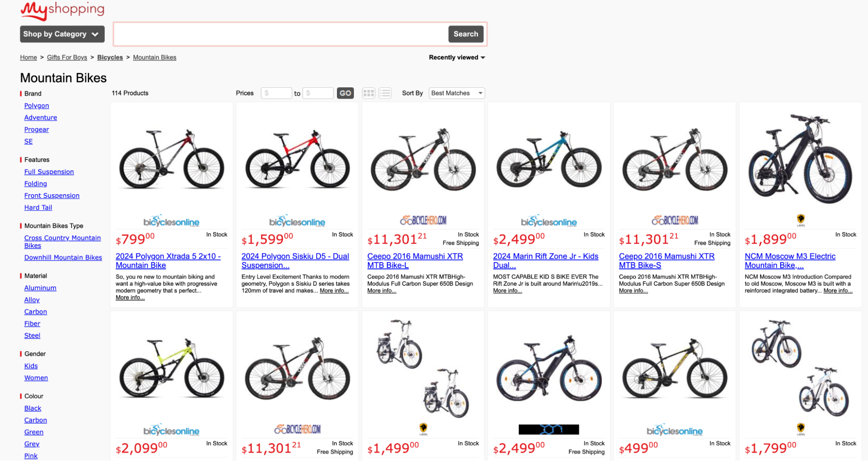Switch to grid view icon

coord(369,93)
